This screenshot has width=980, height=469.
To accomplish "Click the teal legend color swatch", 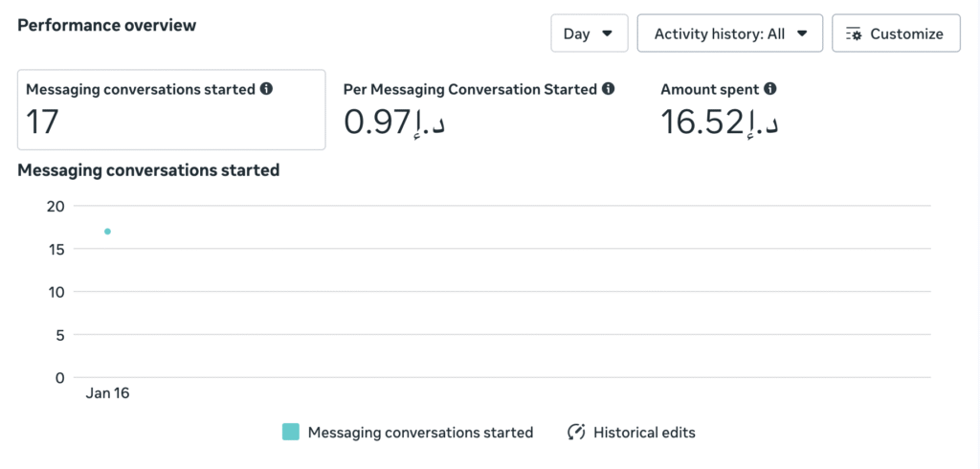I will click(291, 433).
